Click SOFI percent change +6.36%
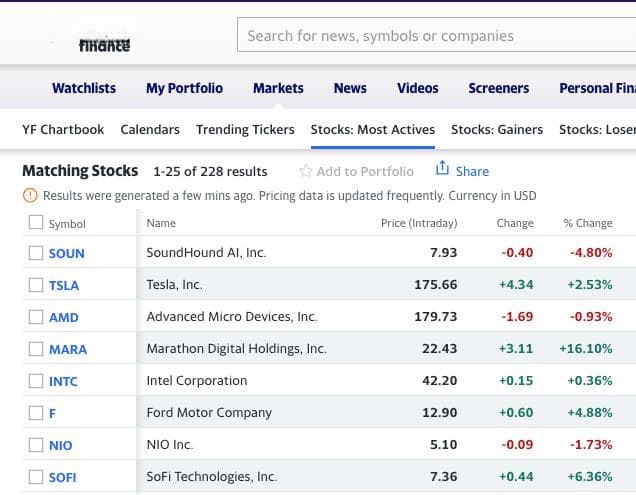636x495 pixels. (590, 477)
